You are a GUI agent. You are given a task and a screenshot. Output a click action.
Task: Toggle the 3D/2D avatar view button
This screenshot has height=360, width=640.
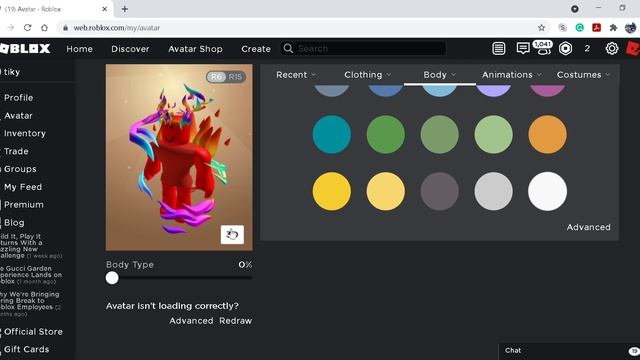232,235
